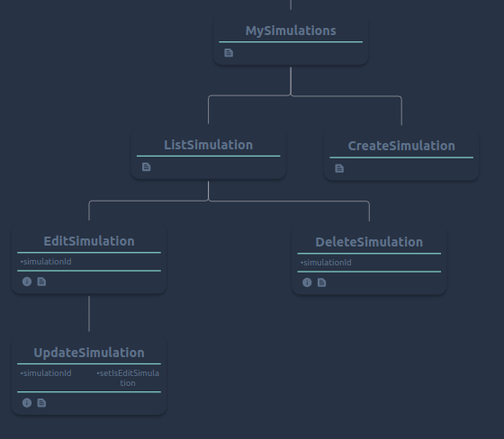Open the document icon in UpdateSimulation node
504x439 pixels.
point(41,403)
